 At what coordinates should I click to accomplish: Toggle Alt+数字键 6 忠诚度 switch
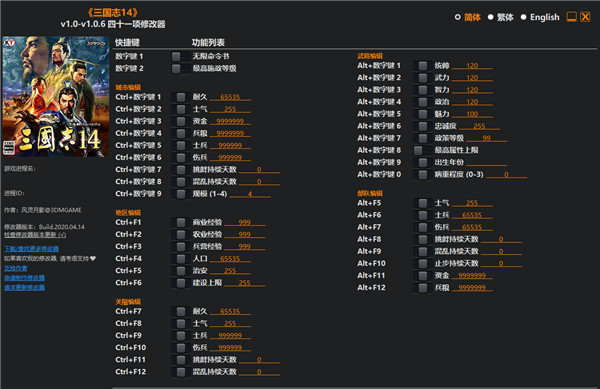tap(422, 126)
